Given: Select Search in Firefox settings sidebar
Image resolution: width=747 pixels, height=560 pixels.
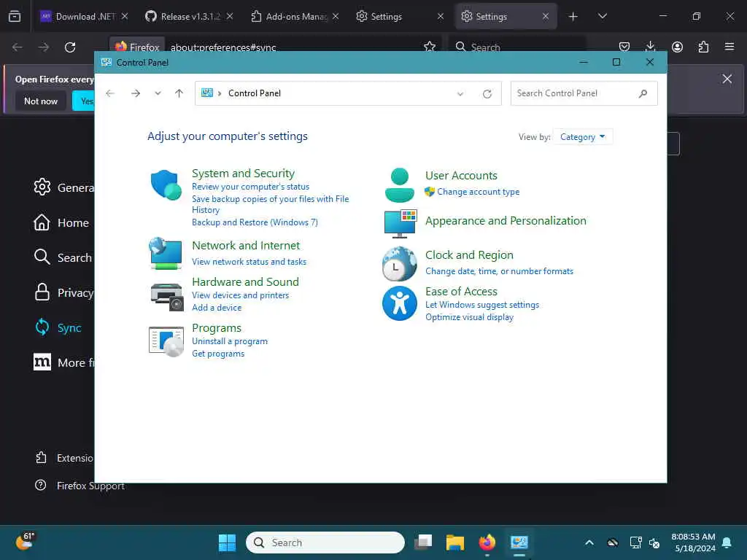Looking at the screenshot, I should (63, 257).
